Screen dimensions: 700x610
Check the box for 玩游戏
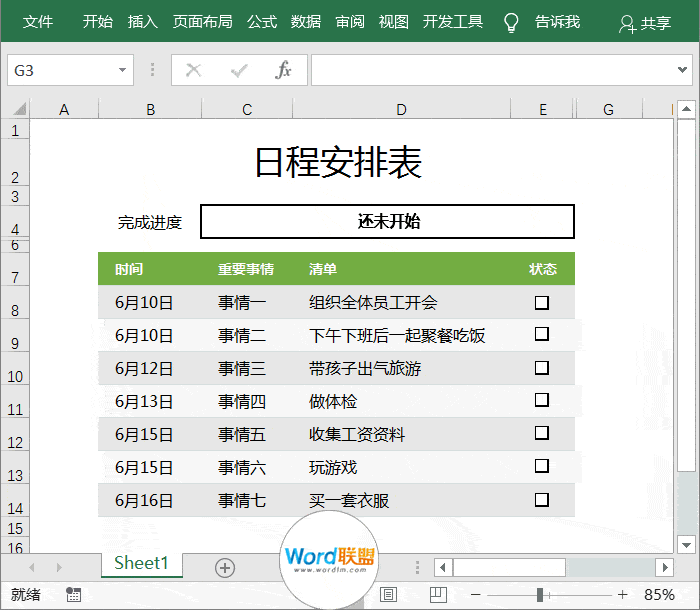pyautogui.click(x=542, y=466)
